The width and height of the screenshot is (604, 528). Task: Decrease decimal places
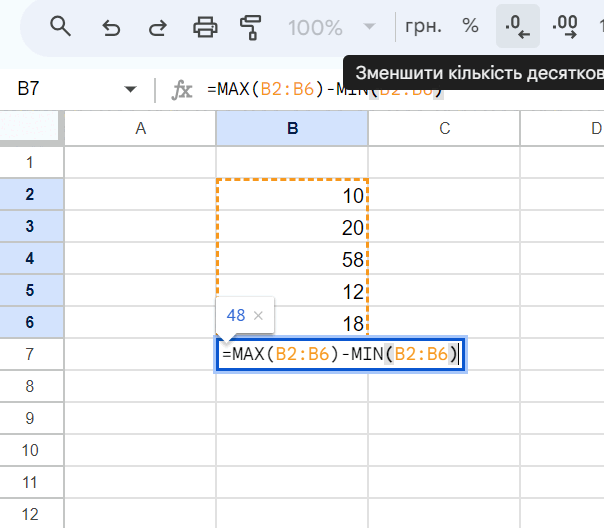[517, 26]
